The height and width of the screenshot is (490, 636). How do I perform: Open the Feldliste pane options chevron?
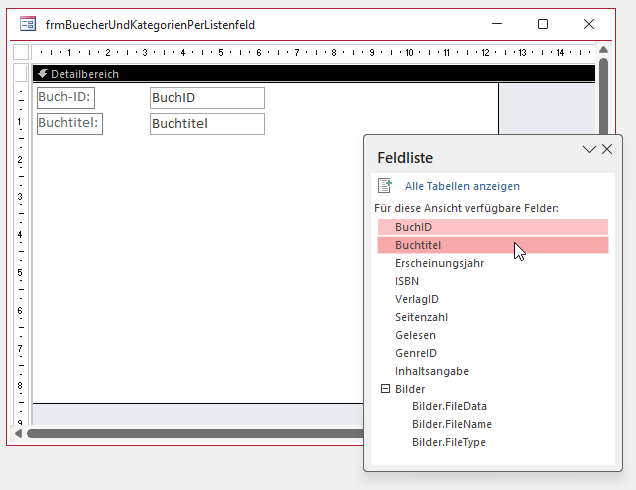[x=589, y=149]
